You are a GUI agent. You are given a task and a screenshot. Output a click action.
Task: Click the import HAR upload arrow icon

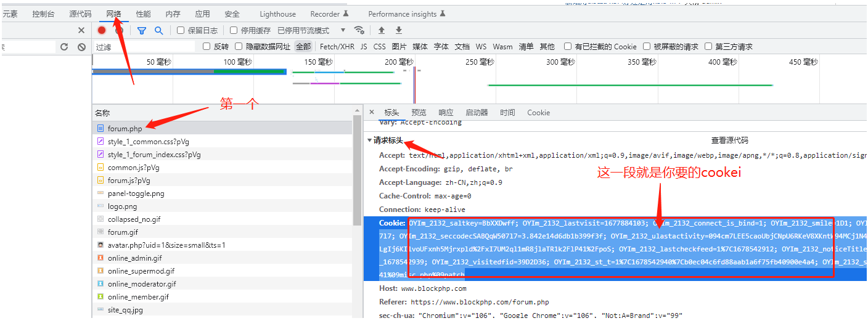tap(382, 30)
